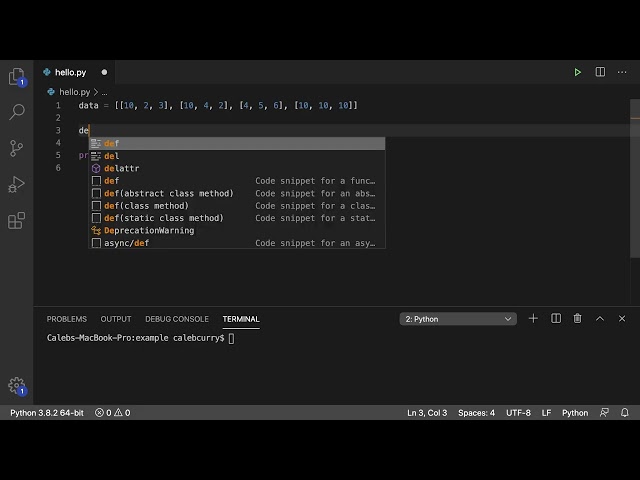Open the editor More Actions menu
The width and height of the screenshot is (640, 480).
622,72
